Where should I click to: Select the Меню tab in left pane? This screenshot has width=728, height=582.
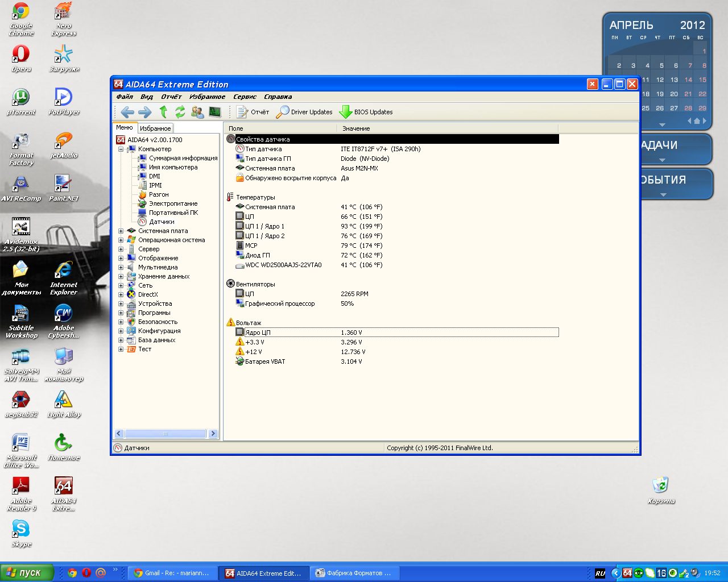125,127
